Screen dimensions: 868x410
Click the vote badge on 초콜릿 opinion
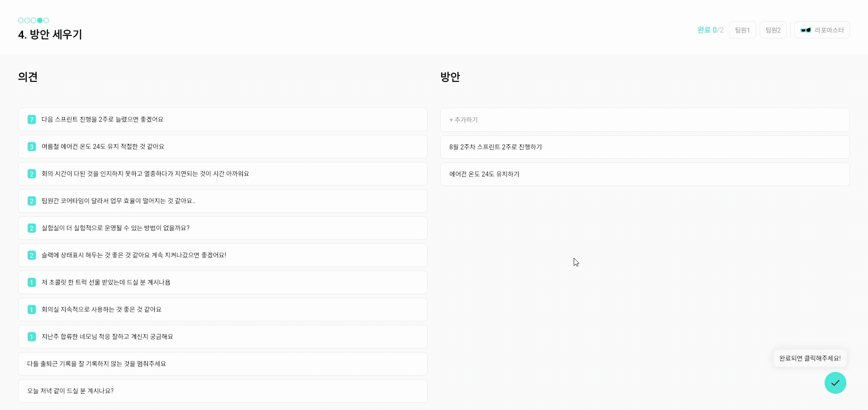tap(32, 282)
